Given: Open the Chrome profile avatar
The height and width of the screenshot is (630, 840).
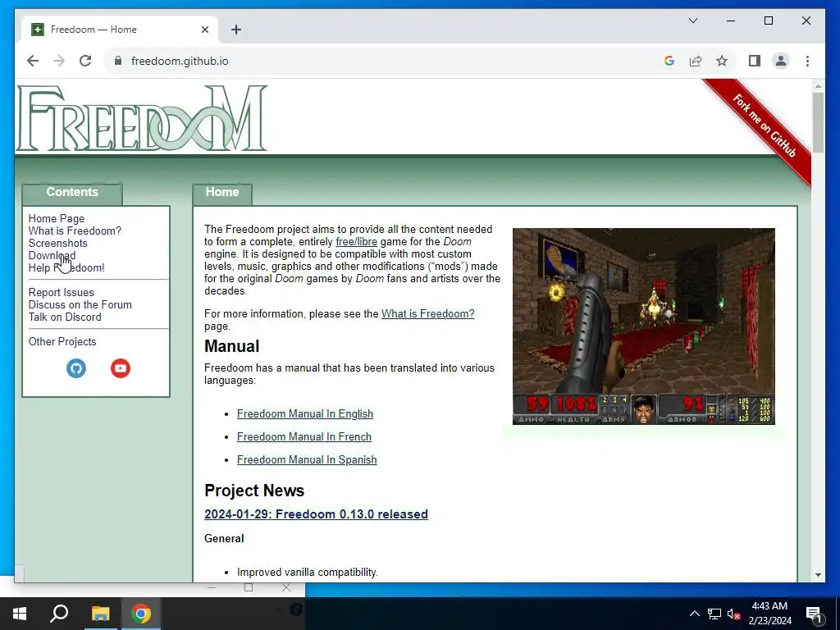Looking at the screenshot, I should point(781,61).
